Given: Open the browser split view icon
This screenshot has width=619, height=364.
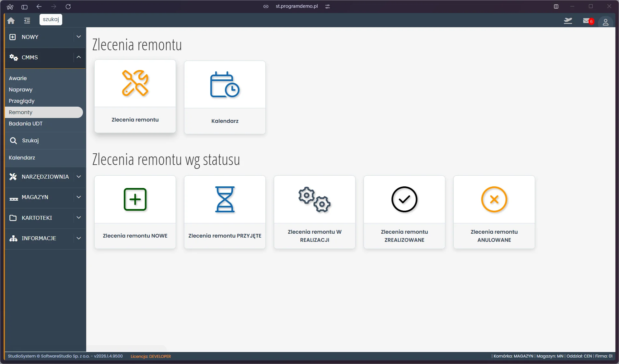Looking at the screenshot, I should click(556, 6).
